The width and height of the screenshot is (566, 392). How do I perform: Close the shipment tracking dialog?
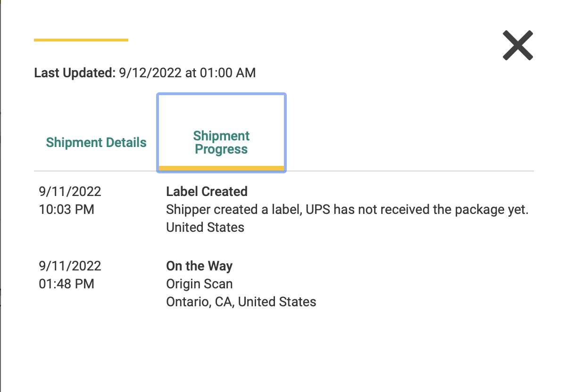tap(517, 45)
